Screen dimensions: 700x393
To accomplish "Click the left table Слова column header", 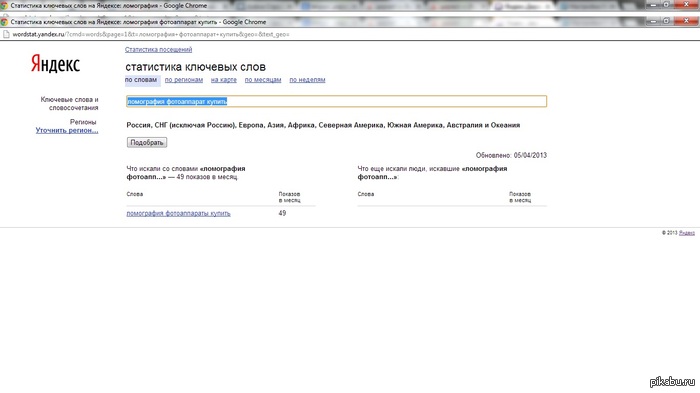I will coord(135,194).
